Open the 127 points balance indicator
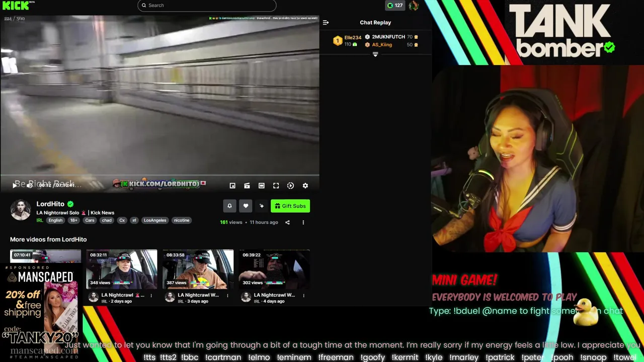Viewport: 644px width, 362px height. point(394,6)
